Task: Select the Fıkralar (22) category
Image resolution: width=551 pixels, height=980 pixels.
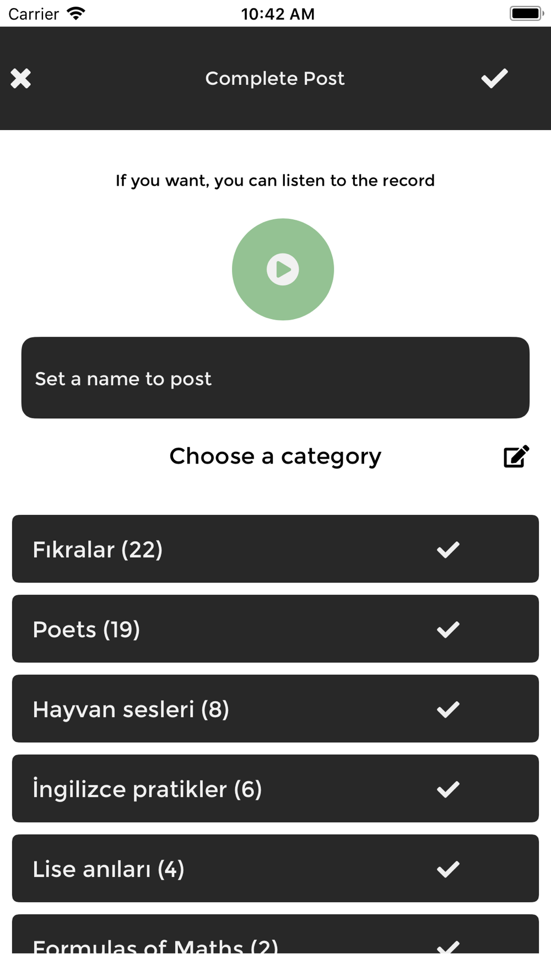Action: coord(220,549)
